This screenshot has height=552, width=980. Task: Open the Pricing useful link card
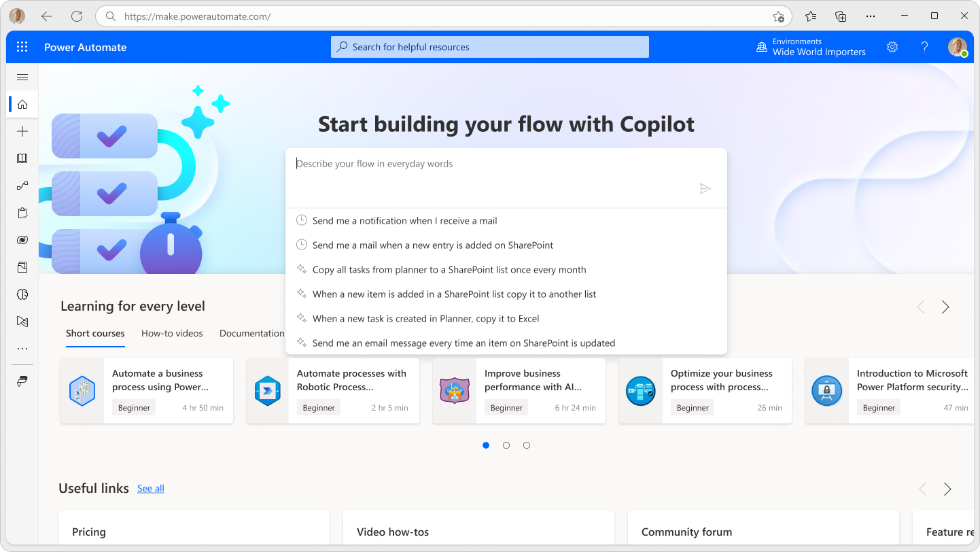tap(194, 528)
